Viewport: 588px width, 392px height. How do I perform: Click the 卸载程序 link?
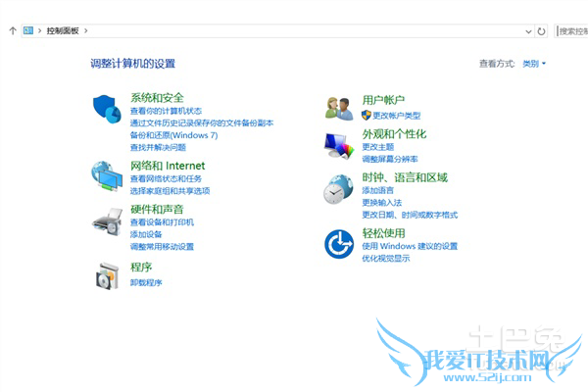[x=146, y=282]
